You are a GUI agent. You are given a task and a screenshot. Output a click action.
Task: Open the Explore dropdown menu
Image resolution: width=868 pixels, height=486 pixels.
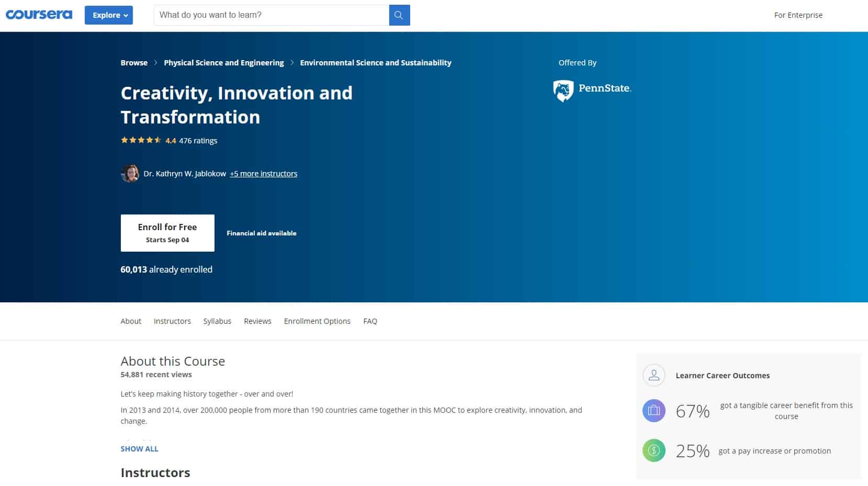click(109, 15)
